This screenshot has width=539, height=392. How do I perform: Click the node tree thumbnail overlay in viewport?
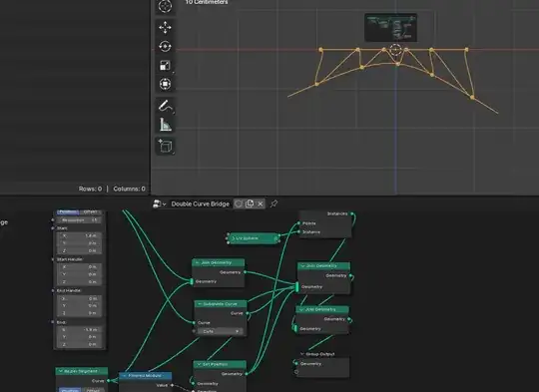click(x=391, y=28)
